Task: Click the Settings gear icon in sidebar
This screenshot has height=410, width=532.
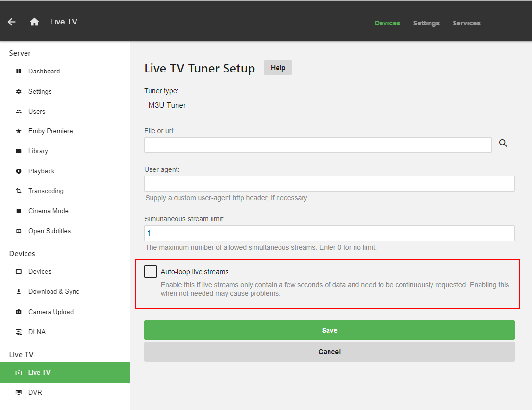Action: click(19, 91)
